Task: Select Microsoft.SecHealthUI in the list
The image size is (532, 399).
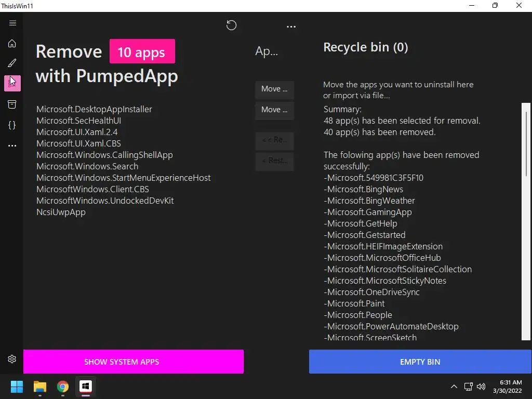Action: pyautogui.click(x=79, y=121)
